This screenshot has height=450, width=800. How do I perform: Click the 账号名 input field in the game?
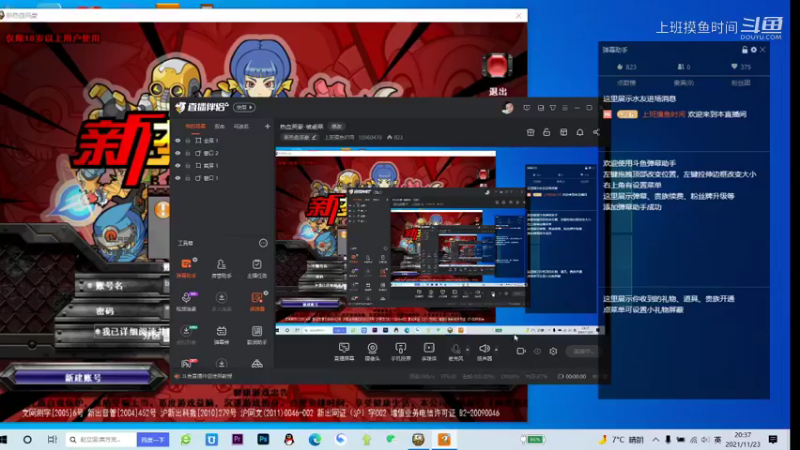pyautogui.click(x=122, y=286)
